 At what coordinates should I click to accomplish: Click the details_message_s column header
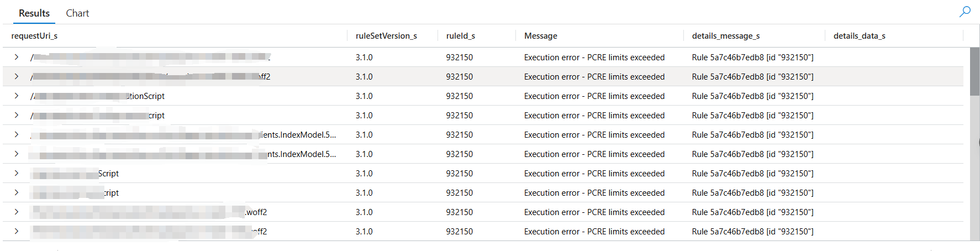click(725, 36)
